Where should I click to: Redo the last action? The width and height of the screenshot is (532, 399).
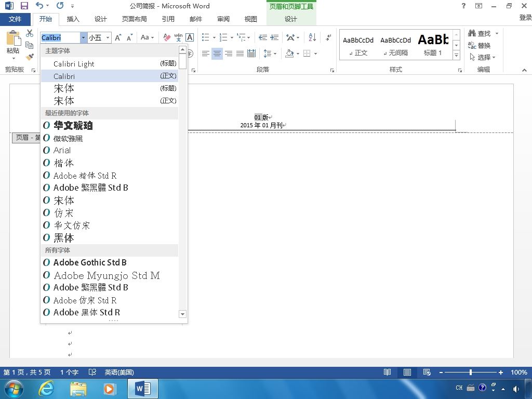point(60,5)
